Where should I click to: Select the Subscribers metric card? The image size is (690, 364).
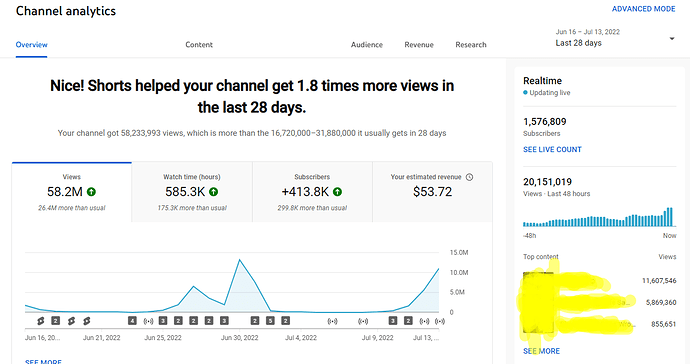[312, 192]
